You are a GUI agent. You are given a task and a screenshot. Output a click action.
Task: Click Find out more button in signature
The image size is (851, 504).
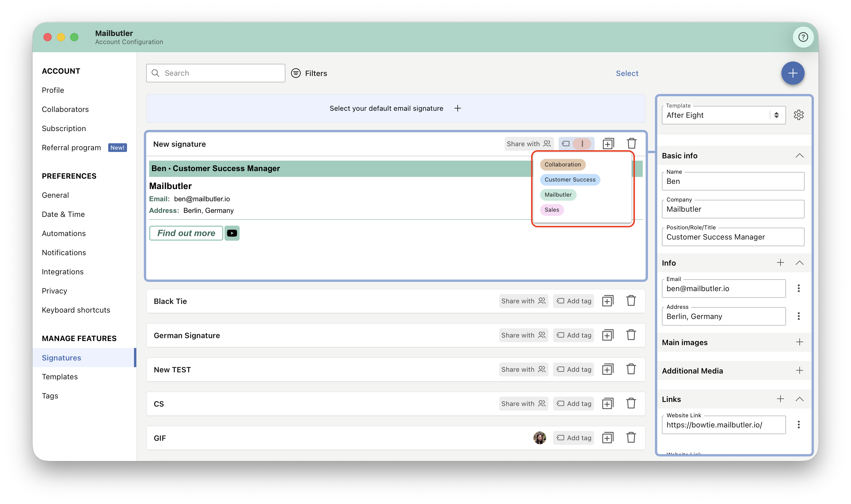click(186, 233)
